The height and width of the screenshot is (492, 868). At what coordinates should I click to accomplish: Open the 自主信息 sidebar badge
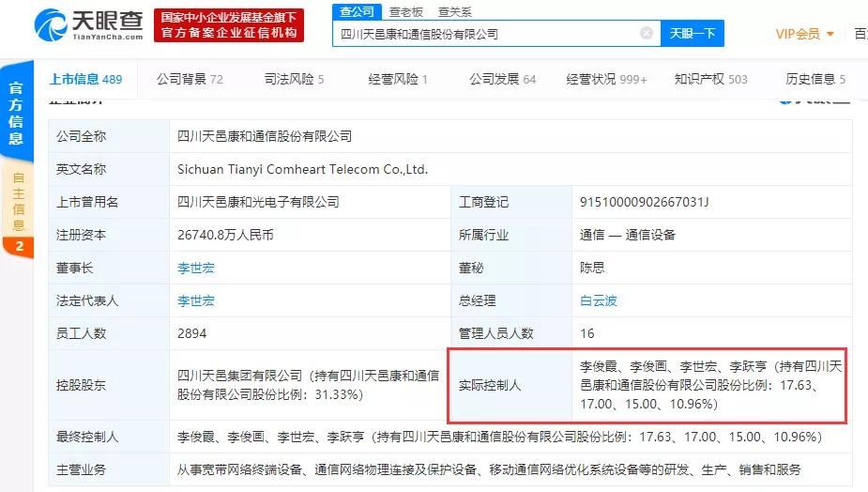pyautogui.click(x=18, y=211)
